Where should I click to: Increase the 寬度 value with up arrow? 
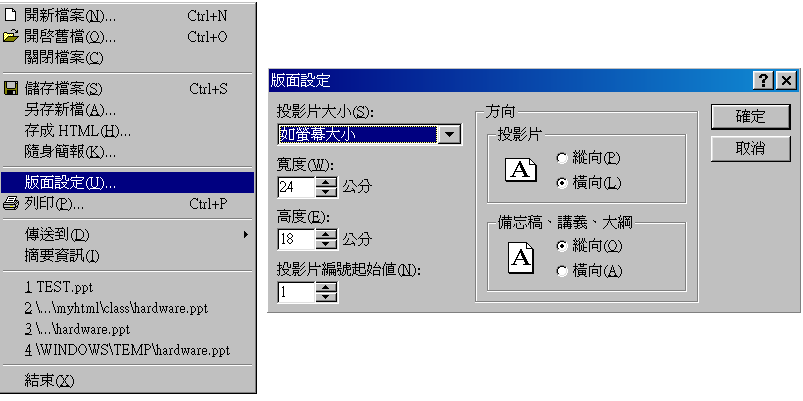(x=327, y=181)
